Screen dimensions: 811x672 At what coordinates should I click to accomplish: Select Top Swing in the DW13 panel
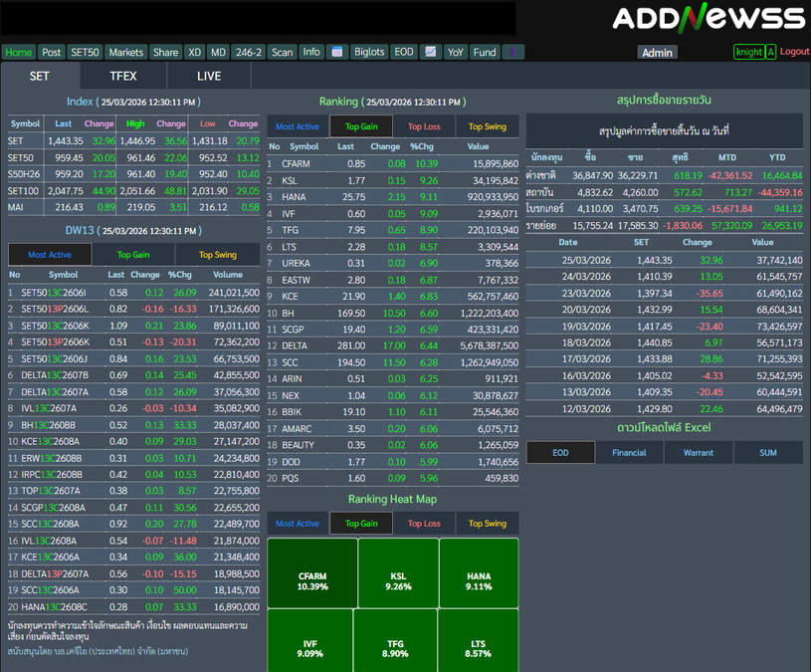point(218,255)
